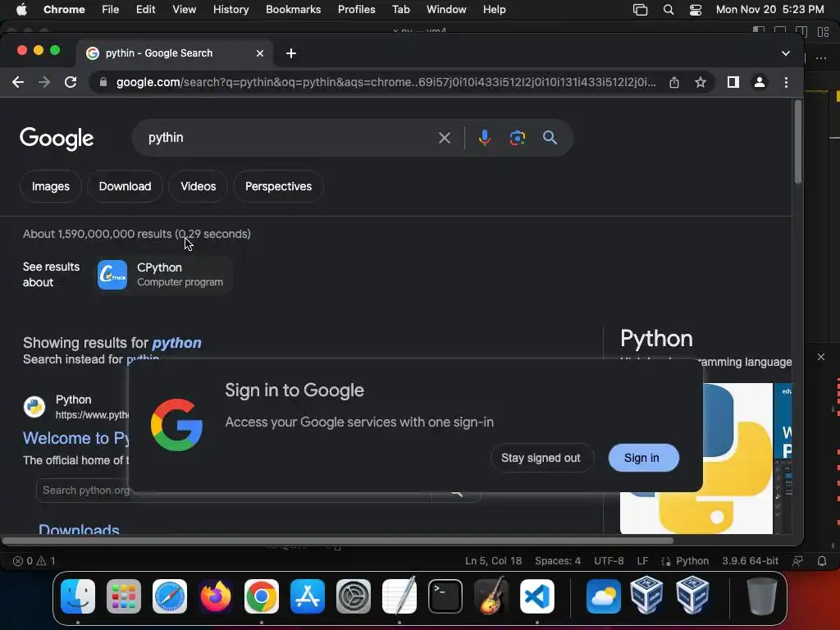Click the corrected python link
840x630 pixels.
[x=177, y=343]
